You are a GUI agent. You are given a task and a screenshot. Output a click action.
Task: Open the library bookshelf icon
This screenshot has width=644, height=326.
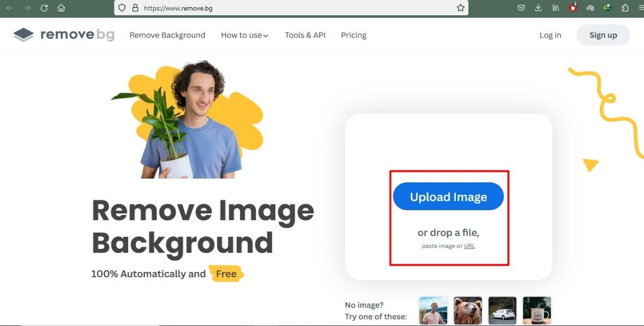click(x=556, y=8)
